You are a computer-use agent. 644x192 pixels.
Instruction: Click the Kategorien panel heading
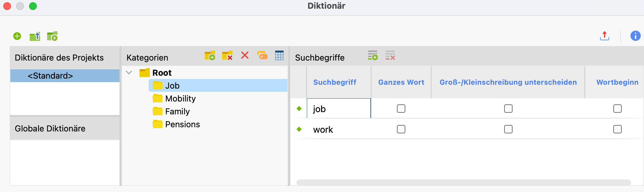pyautogui.click(x=147, y=58)
